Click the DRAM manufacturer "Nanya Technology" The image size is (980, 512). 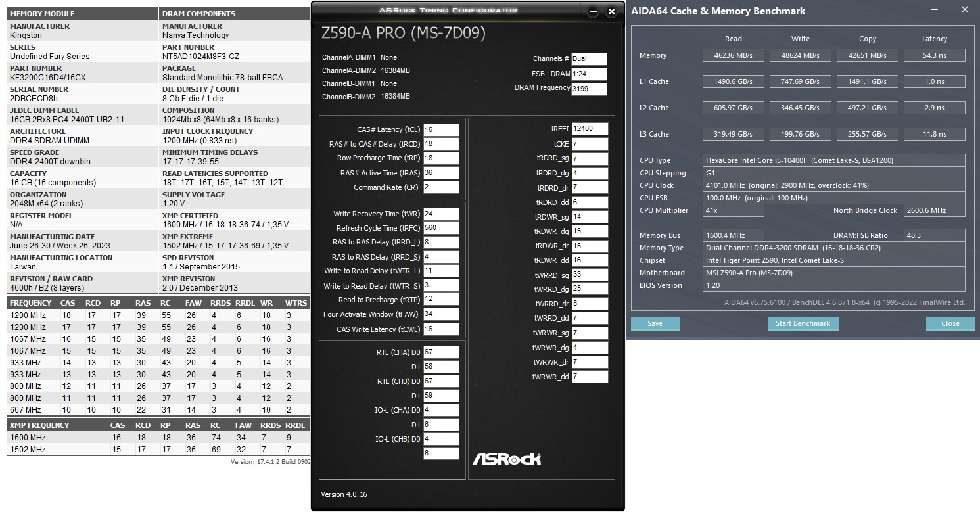(196, 35)
